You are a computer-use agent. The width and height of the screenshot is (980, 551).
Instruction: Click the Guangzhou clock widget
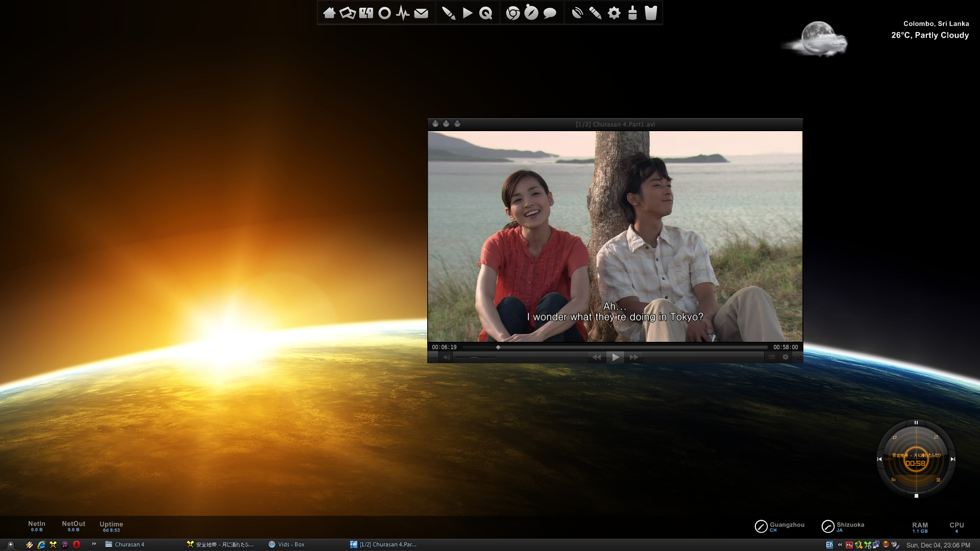click(x=779, y=526)
